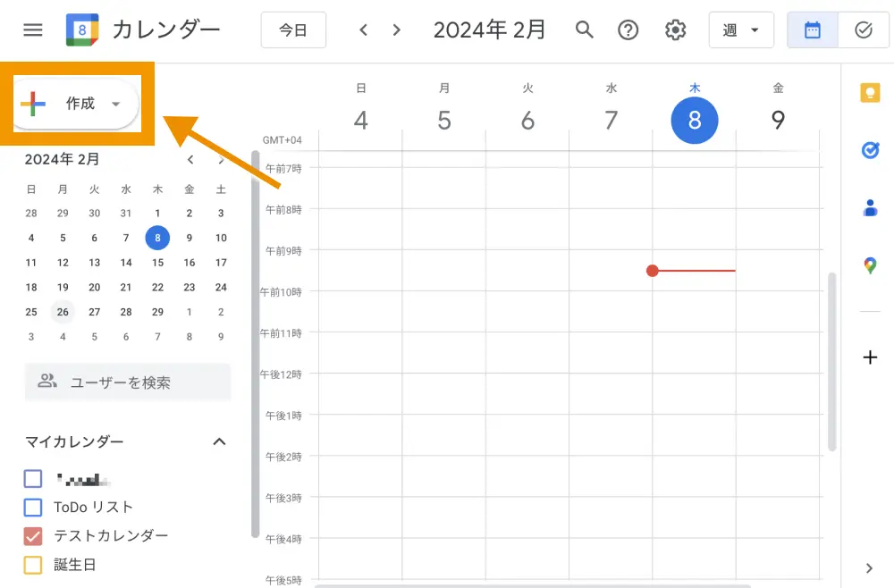
Task: Uncheck the テストカレンダー checkbox
Action: (x=33, y=536)
